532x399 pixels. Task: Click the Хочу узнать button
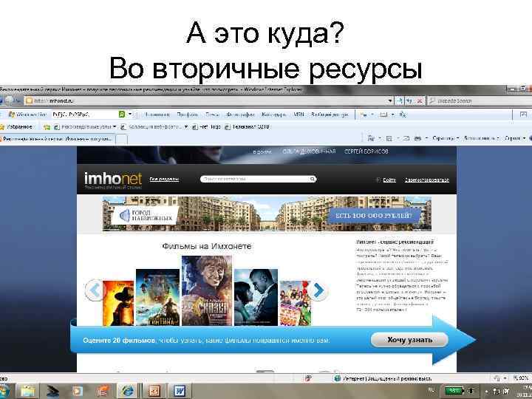coord(409,340)
